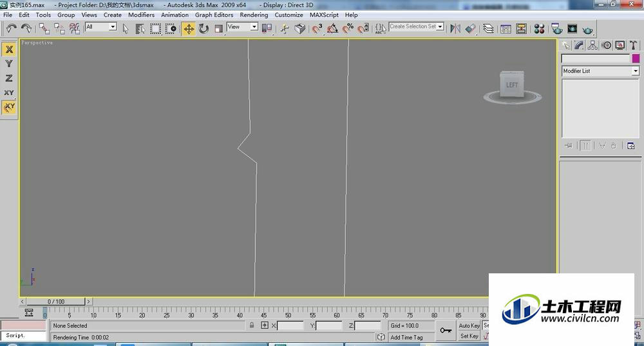This screenshot has height=346, width=644.
Task: Open the Modifiers menu
Action: (141, 15)
